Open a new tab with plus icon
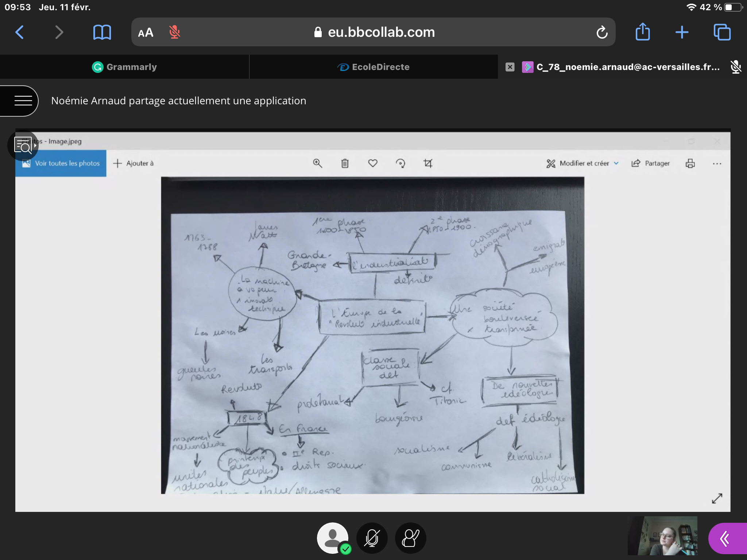The width and height of the screenshot is (747, 560). (682, 32)
